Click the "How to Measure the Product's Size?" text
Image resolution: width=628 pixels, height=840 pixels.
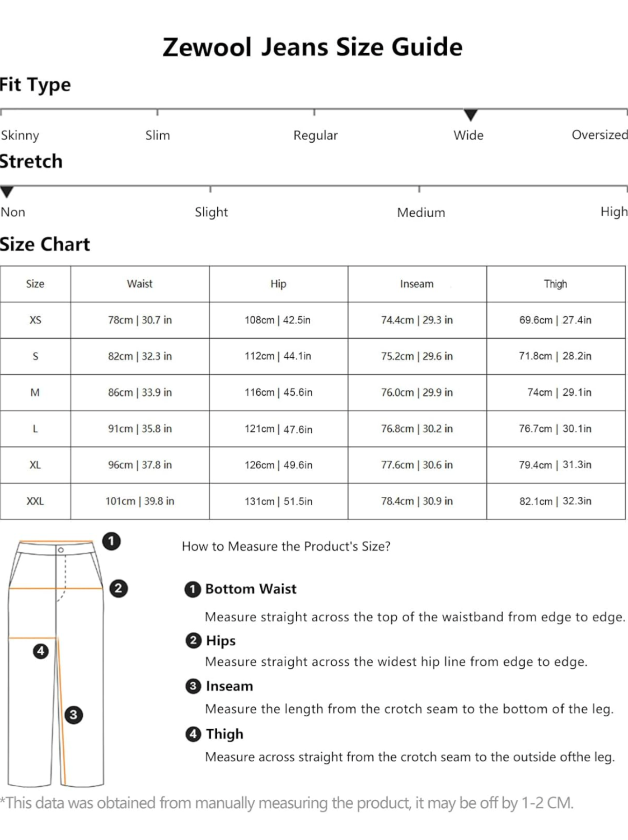[x=286, y=546]
